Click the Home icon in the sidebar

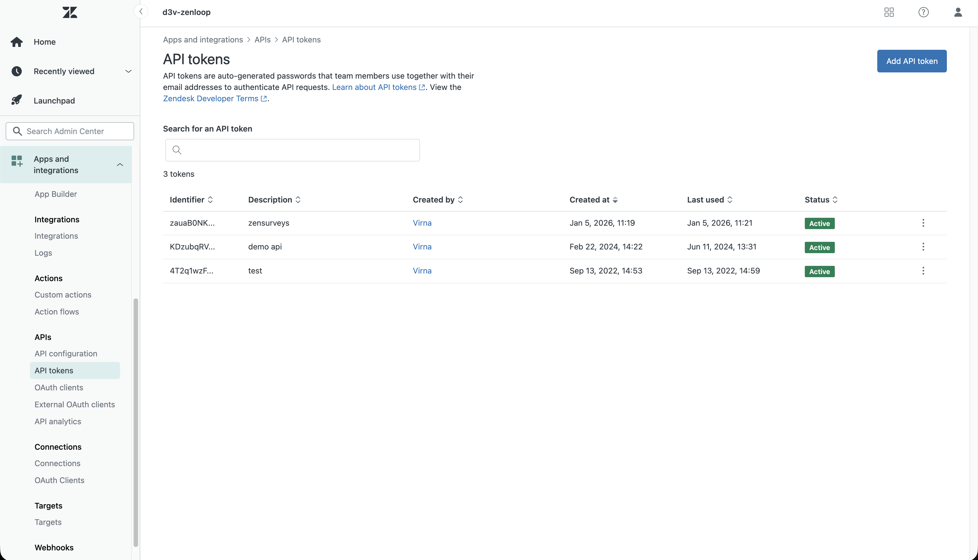16,42
